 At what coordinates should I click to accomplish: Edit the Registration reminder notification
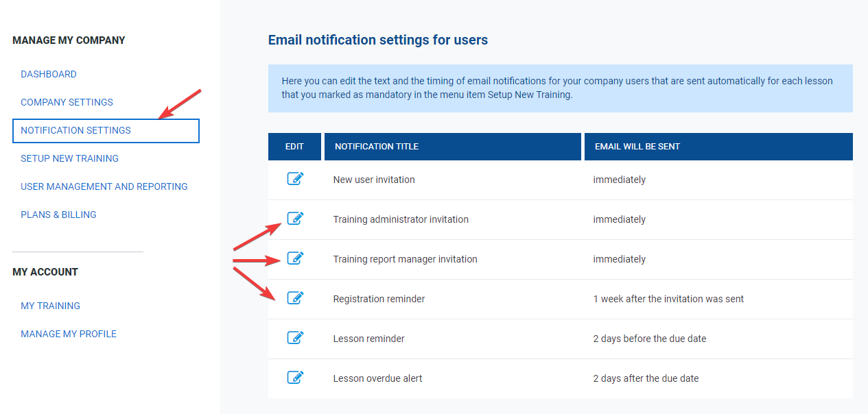[x=295, y=298]
